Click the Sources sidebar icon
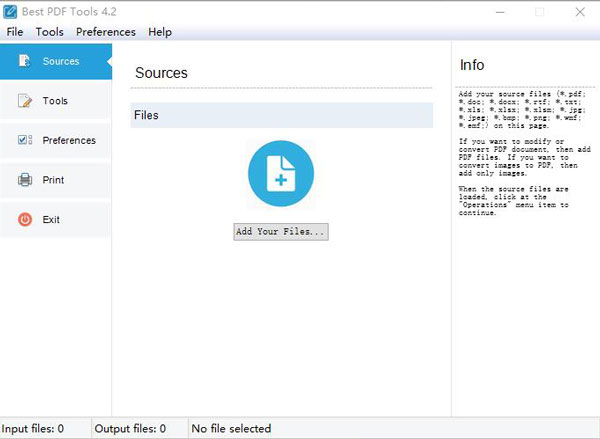This screenshot has width=600, height=439. (24, 61)
